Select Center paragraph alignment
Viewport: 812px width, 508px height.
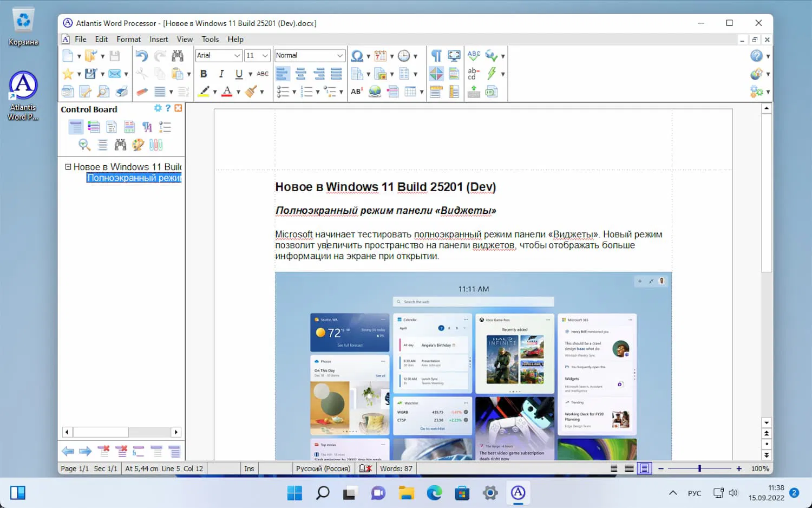[x=301, y=74]
